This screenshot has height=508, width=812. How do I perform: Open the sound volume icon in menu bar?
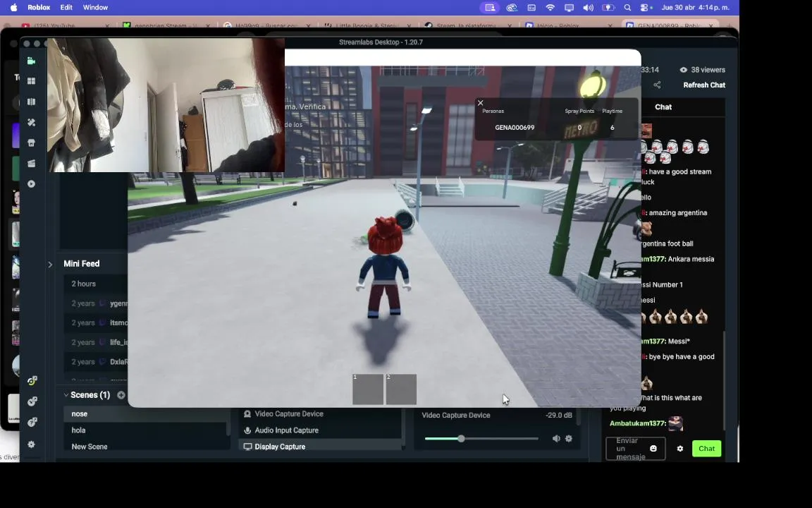pyautogui.click(x=589, y=7)
